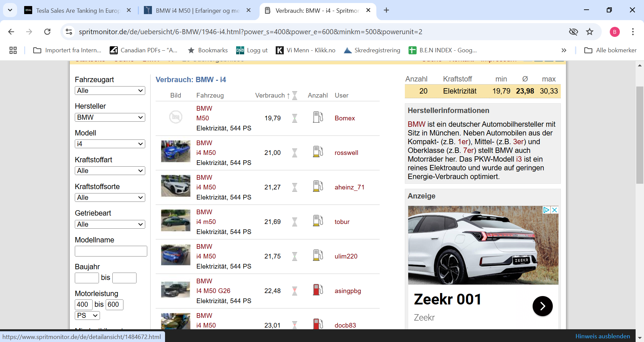The image size is (644, 342).
Task: Open the browser apps grid icon
Action: [x=13, y=50]
